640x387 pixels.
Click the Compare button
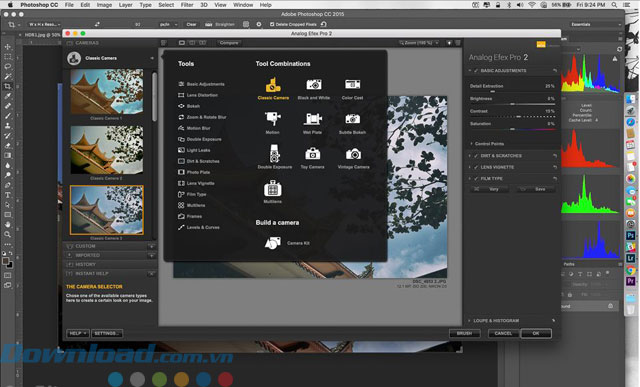point(229,42)
